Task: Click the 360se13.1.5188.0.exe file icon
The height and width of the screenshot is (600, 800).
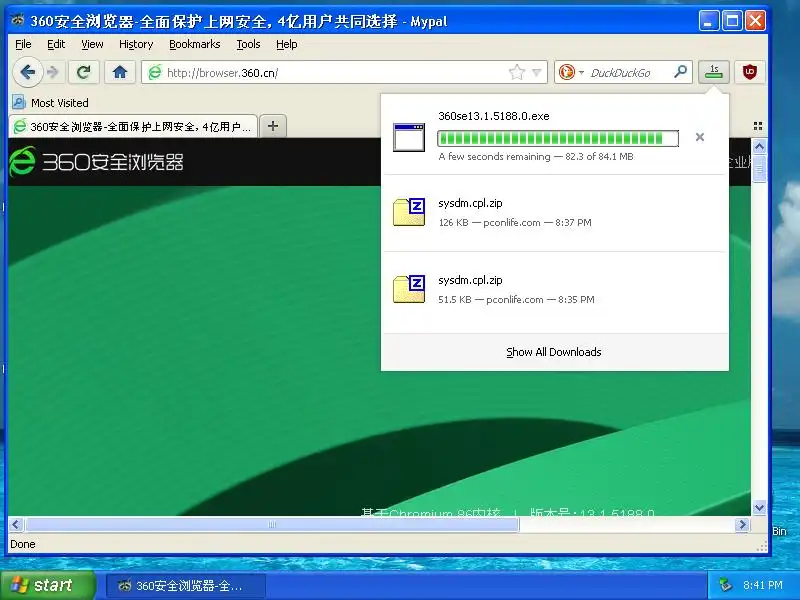Action: point(409,137)
